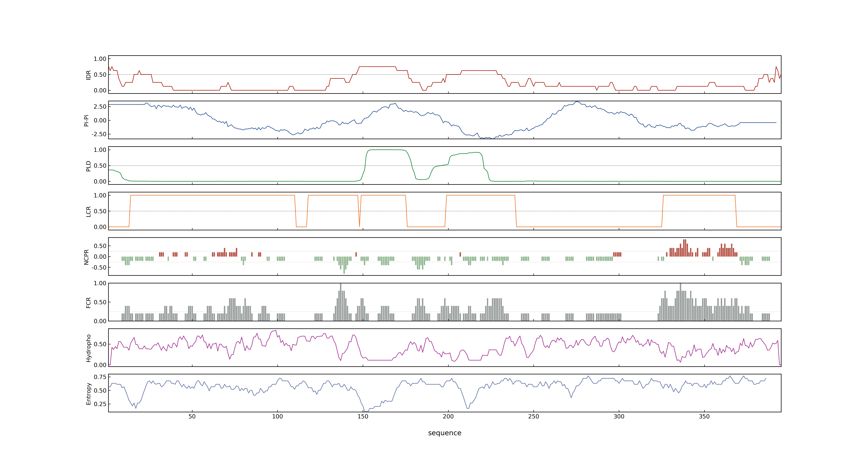868x463 pixels.
Task: Click the x-axis tick label 50
Action: point(192,416)
